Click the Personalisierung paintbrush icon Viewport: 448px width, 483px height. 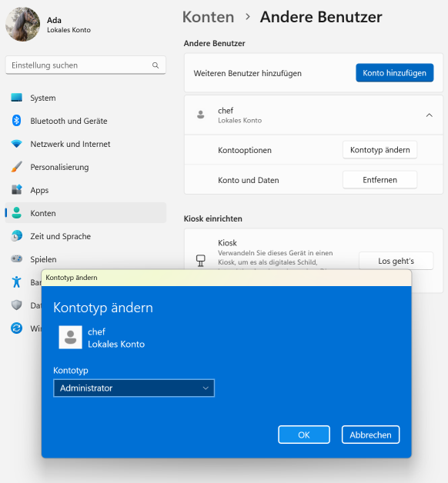17,167
